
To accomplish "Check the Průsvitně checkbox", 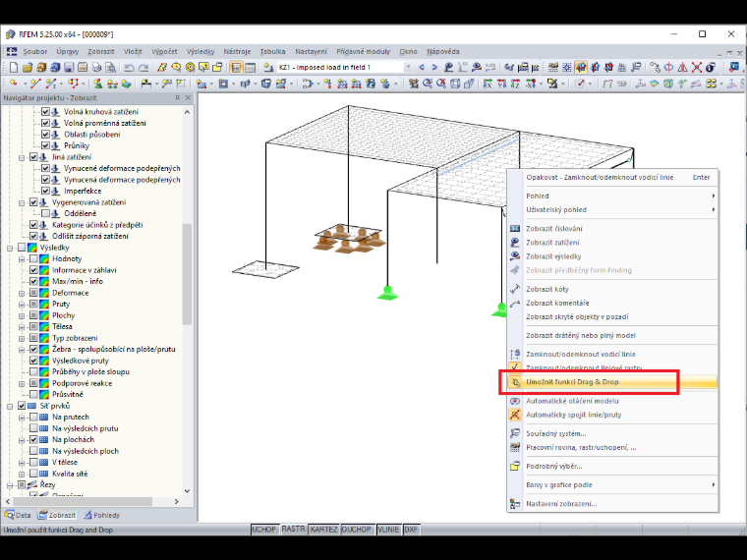I will click(33, 394).
